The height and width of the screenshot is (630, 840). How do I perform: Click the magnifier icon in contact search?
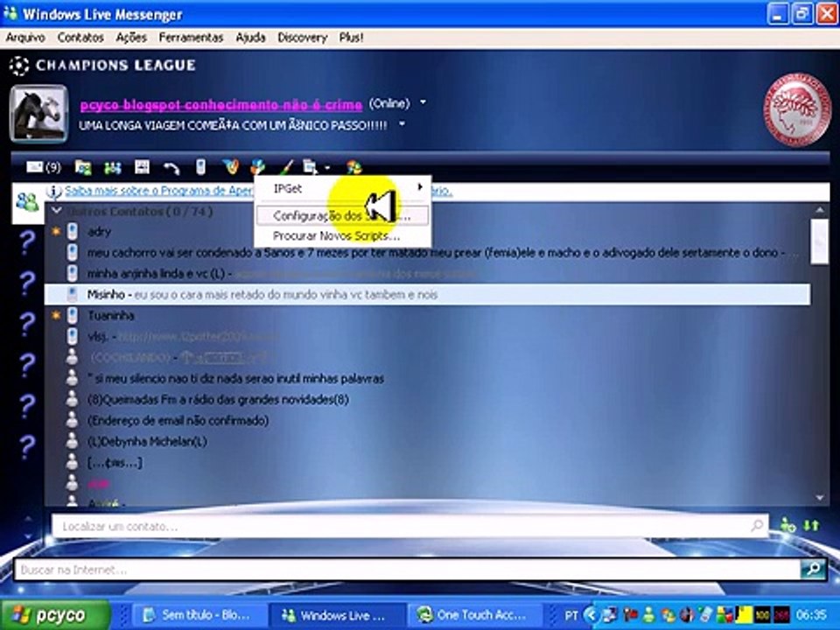click(757, 525)
